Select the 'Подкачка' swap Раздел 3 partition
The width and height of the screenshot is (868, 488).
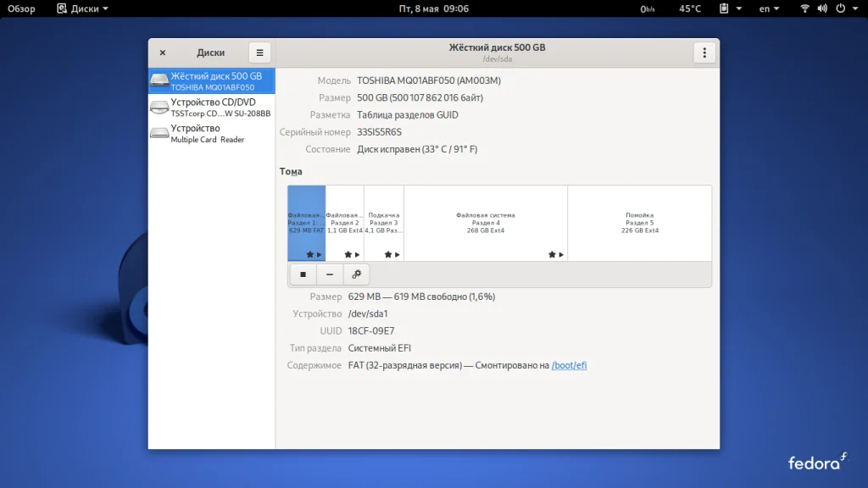[x=383, y=223]
